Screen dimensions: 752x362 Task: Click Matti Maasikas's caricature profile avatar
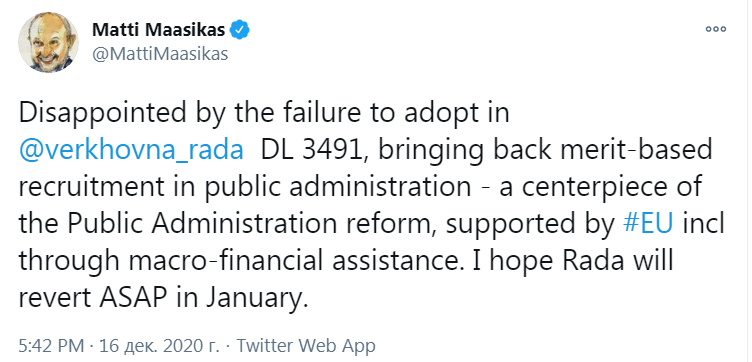48,42
